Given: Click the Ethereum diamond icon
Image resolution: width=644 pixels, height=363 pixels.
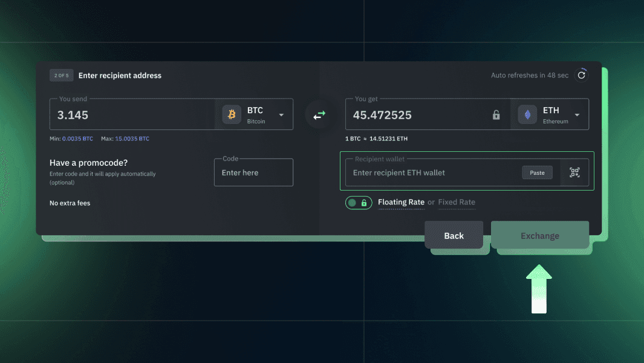Looking at the screenshot, I should pyautogui.click(x=527, y=114).
